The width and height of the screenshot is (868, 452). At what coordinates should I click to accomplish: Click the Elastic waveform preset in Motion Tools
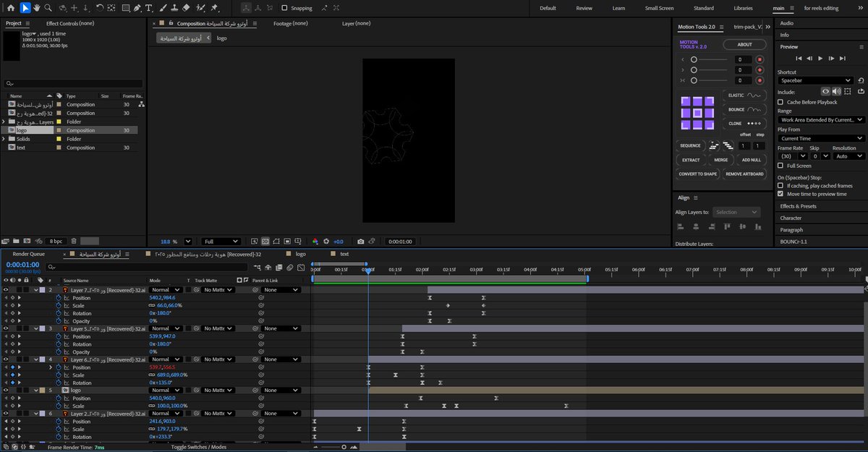[x=744, y=95]
